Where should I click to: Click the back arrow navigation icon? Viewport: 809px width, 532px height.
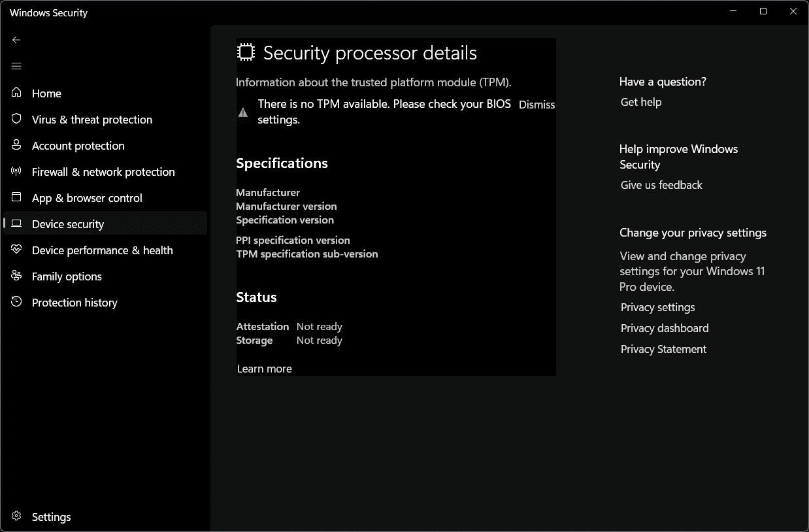[16, 40]
